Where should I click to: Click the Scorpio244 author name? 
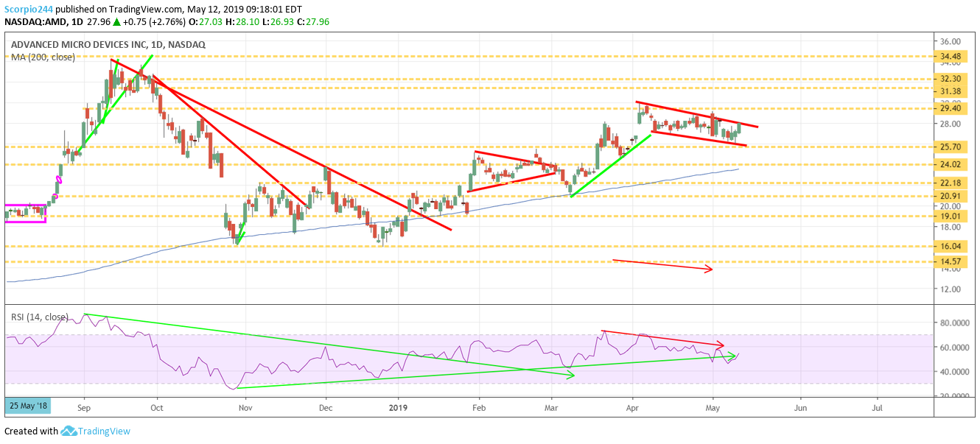tap(29, 10)
